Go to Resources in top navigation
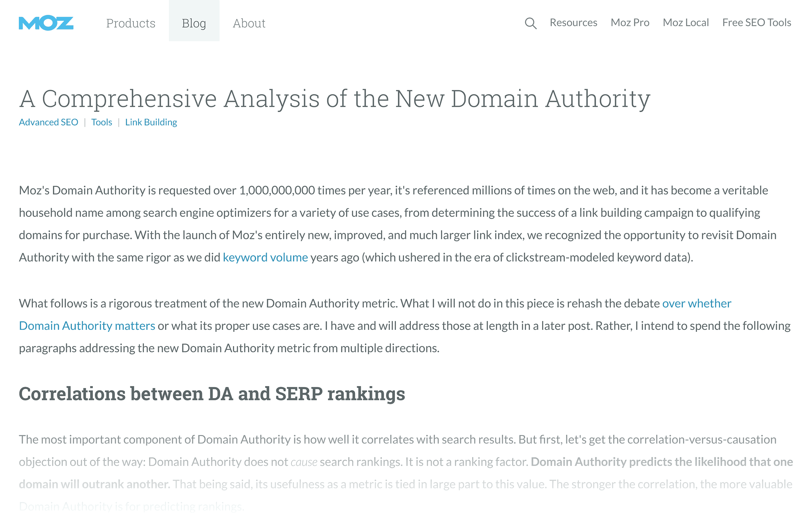The image size is (812, 526). pyautogui.click(x=574, y=22)
